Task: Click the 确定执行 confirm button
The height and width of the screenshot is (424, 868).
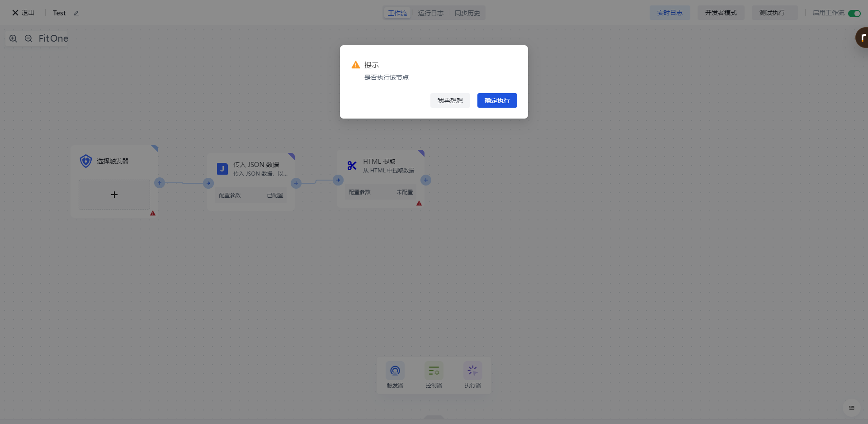Action: coord(497,100)
